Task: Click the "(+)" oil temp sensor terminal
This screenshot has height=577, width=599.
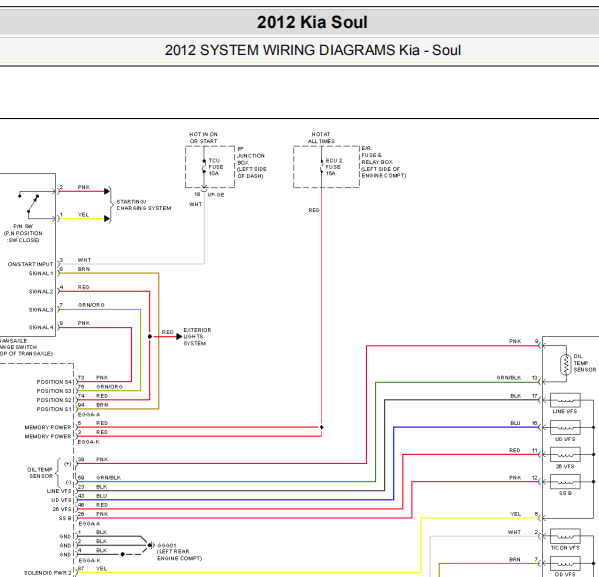Action: point(68,464)
